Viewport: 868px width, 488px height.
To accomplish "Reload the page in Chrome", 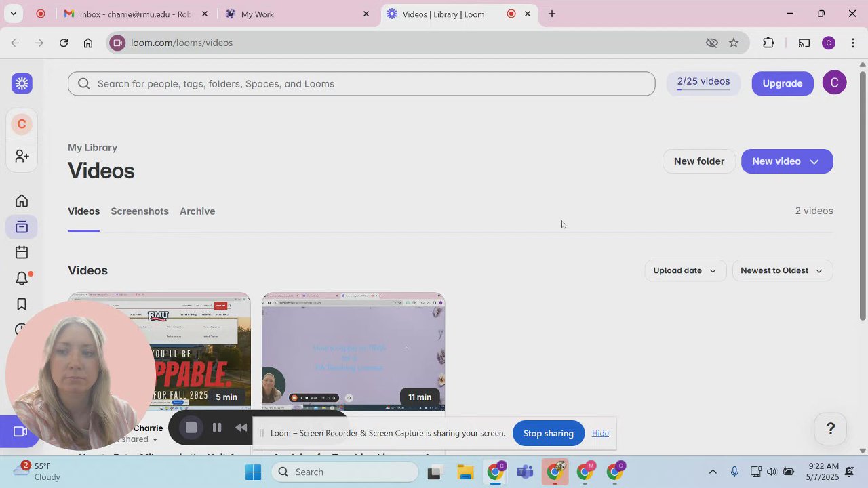I will 64,43.
